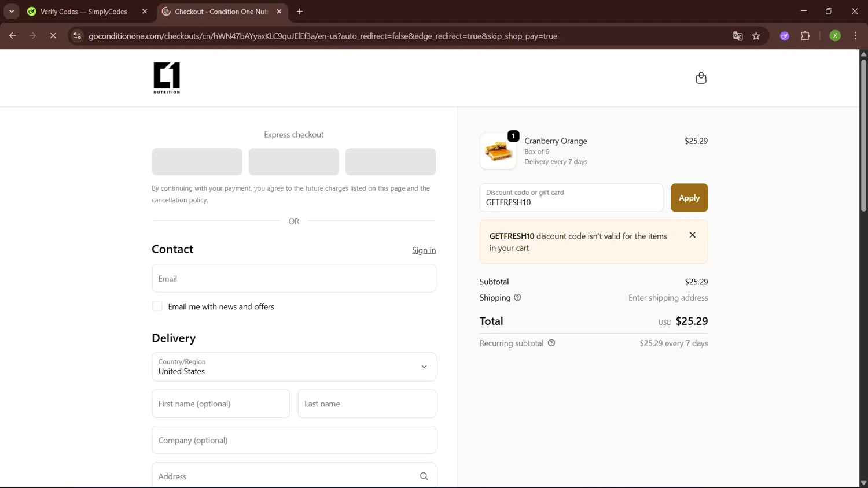
Task: Click the Express checkout heading
Action: pyautogui.click(x=294, y=135)
